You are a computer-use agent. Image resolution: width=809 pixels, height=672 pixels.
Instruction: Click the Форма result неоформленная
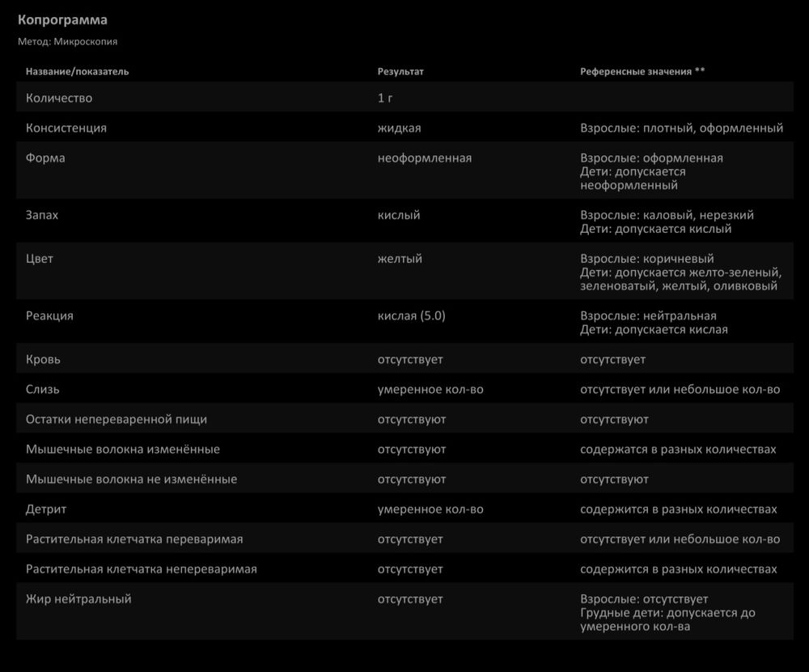424,158
